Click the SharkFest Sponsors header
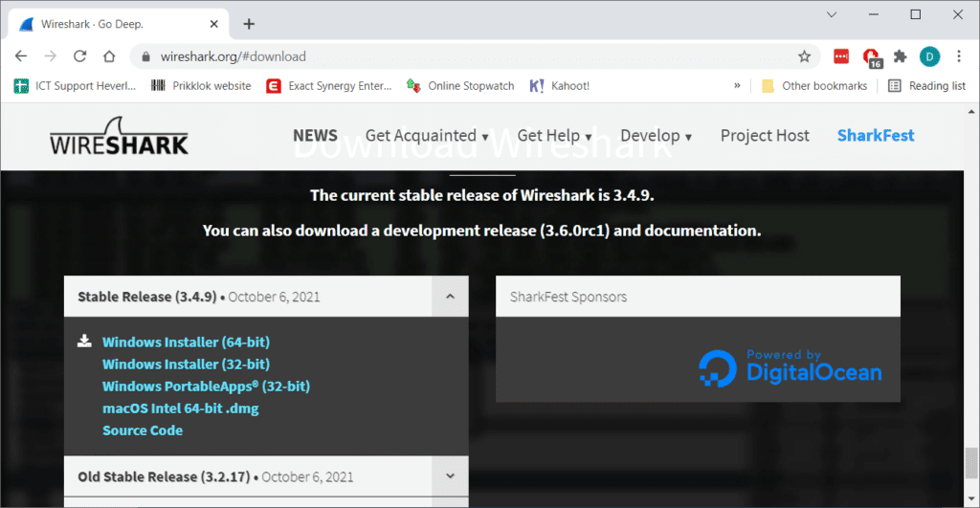980x508 pixels. pos(698,297)
